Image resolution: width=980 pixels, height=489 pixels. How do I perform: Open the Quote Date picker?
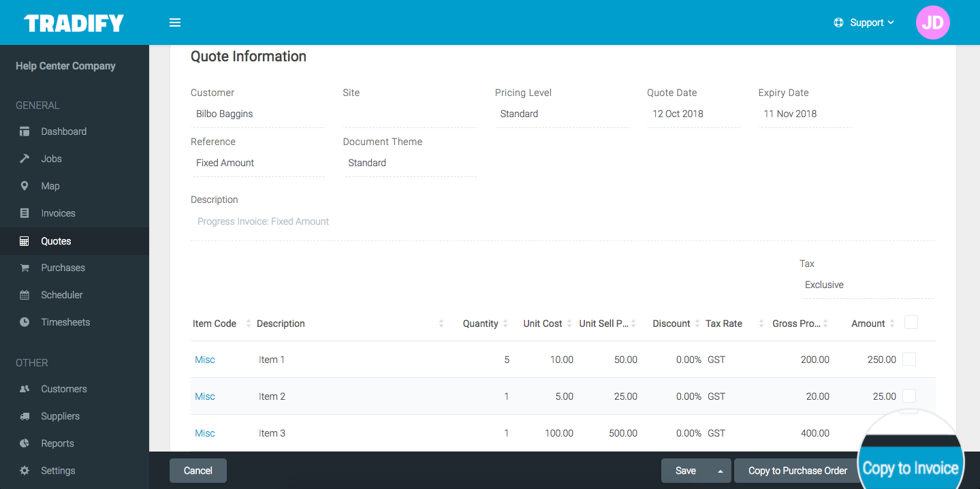coord(694,114)
